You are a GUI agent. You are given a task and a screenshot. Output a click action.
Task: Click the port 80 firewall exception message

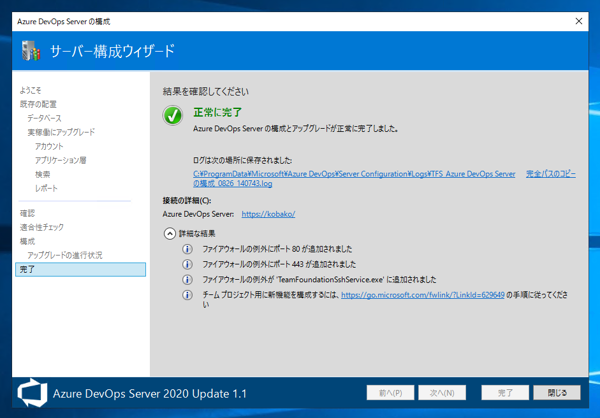coord(277,249)
